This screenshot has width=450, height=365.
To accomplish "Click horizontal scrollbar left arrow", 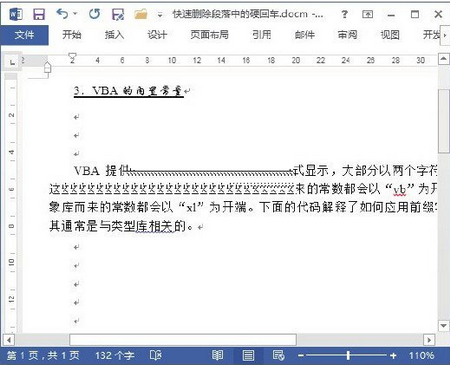I will pos(9,340).
